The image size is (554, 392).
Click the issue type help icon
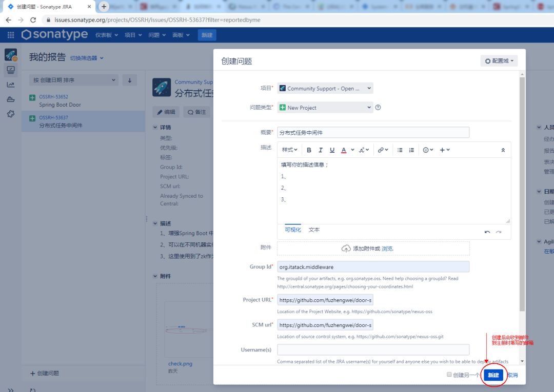[378, 107]
